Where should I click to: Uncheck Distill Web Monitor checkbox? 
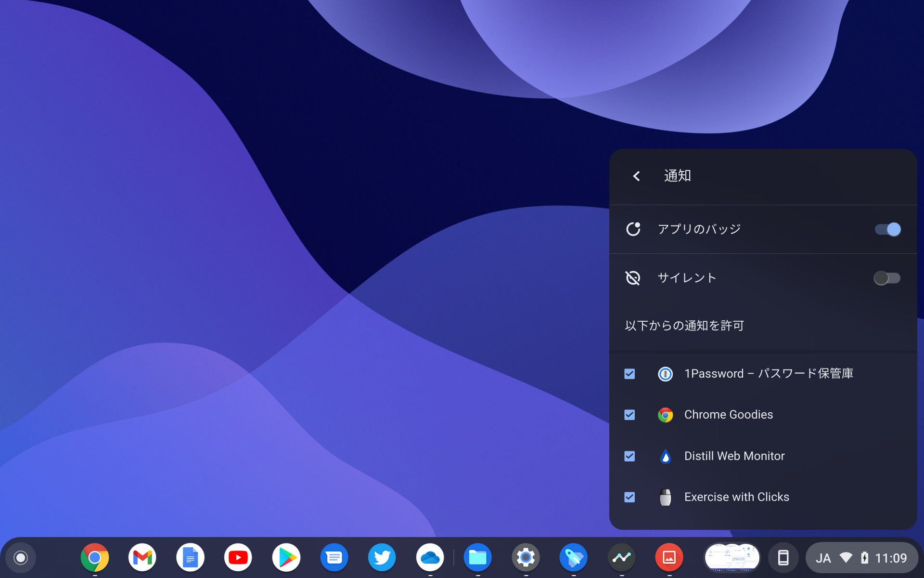coord(629,456)
